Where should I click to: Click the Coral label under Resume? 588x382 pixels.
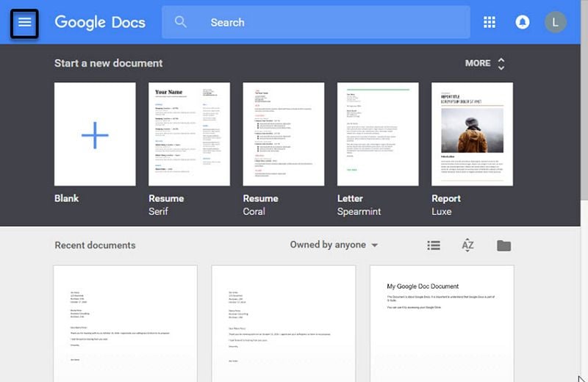pyautogui.click(x=254, y=212)
